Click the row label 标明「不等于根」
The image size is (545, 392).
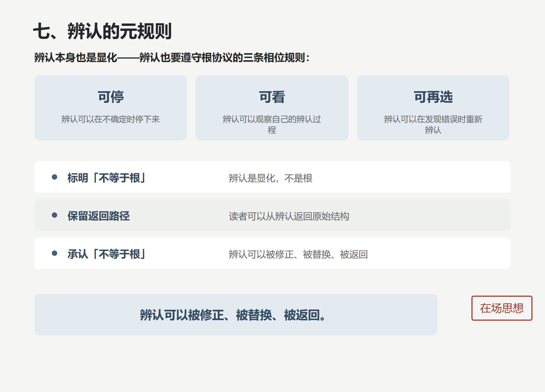click(106, 178)
